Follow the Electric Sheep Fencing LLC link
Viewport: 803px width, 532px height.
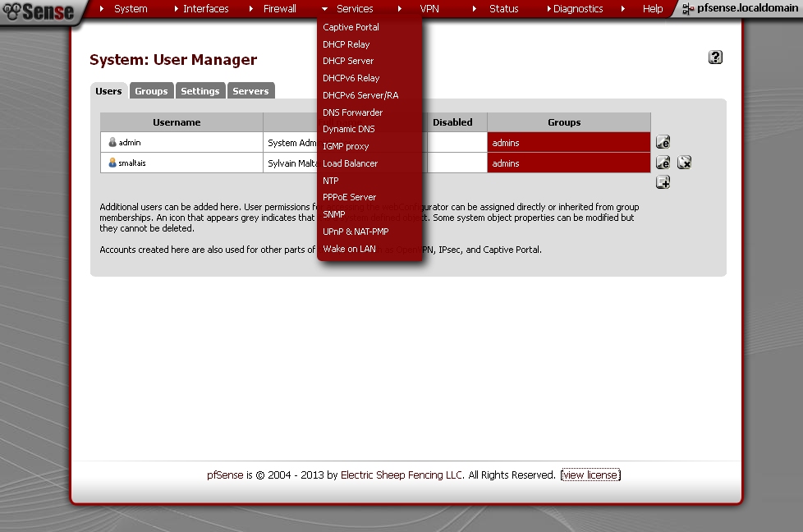(x=401, y=475)
